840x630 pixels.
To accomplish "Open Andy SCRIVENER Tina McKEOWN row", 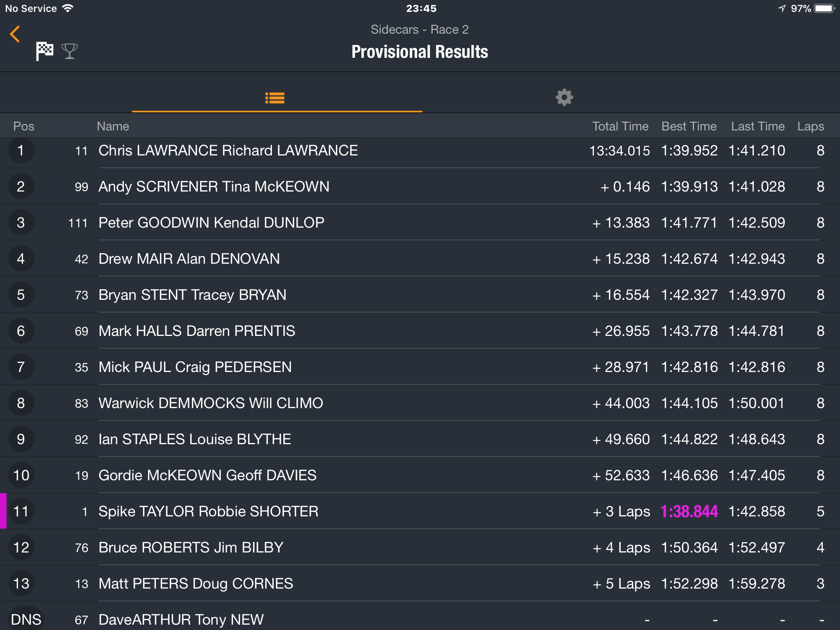I will click(420, 187).
